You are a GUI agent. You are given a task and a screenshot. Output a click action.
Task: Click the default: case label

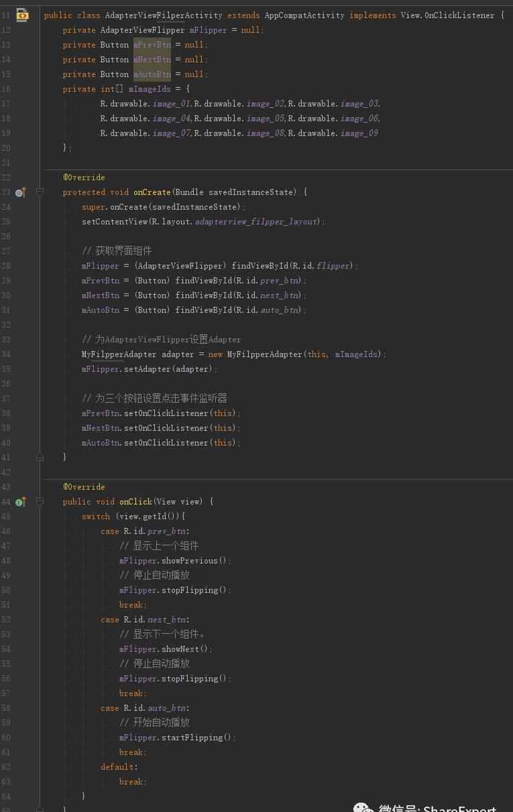pyautogui.click(x=119, y=767)
